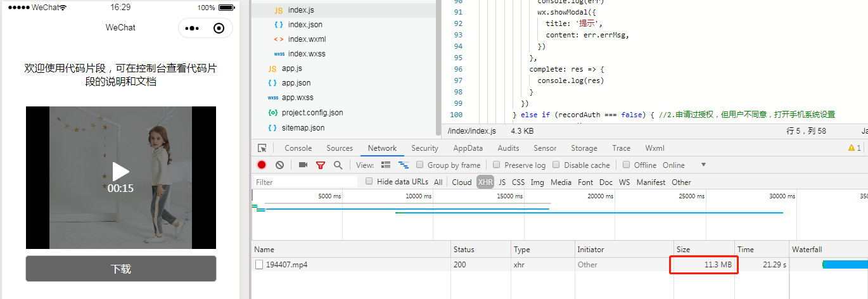Image resolution: width=868 pixels, height=299 pixels.
Task: Check Hide data URLs
Action: point(369,182)
